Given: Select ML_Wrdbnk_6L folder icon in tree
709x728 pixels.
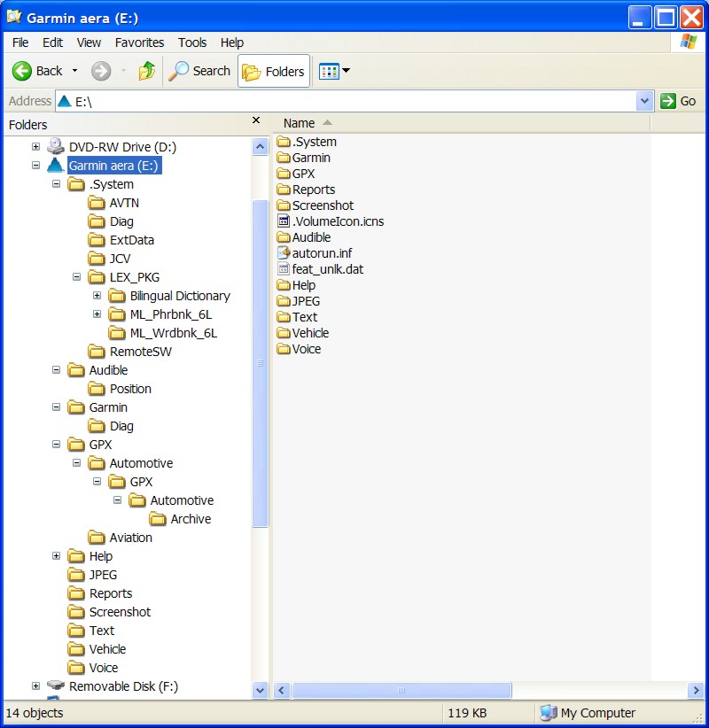Looking at the screenshot, I should tap(117, 332).
